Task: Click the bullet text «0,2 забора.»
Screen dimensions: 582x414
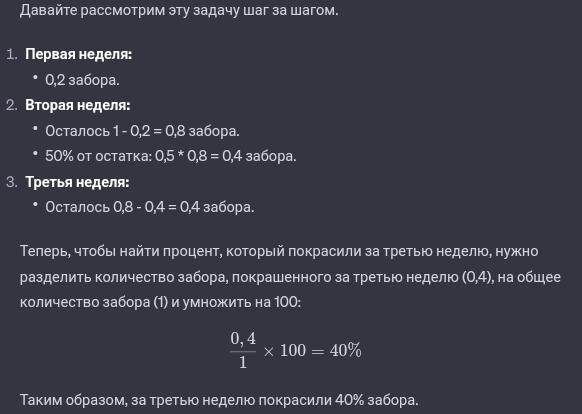Action: point(82,80)
